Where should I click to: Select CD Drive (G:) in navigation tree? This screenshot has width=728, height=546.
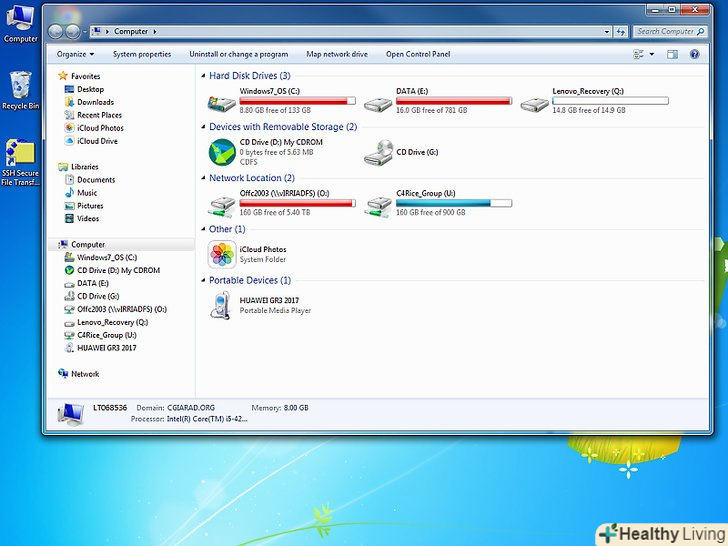coord(98,296)
